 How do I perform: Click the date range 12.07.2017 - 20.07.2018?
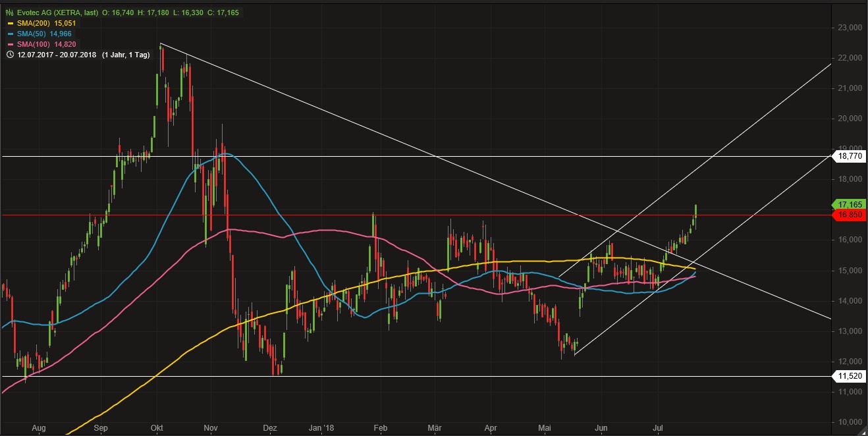(x=56, y=55)
